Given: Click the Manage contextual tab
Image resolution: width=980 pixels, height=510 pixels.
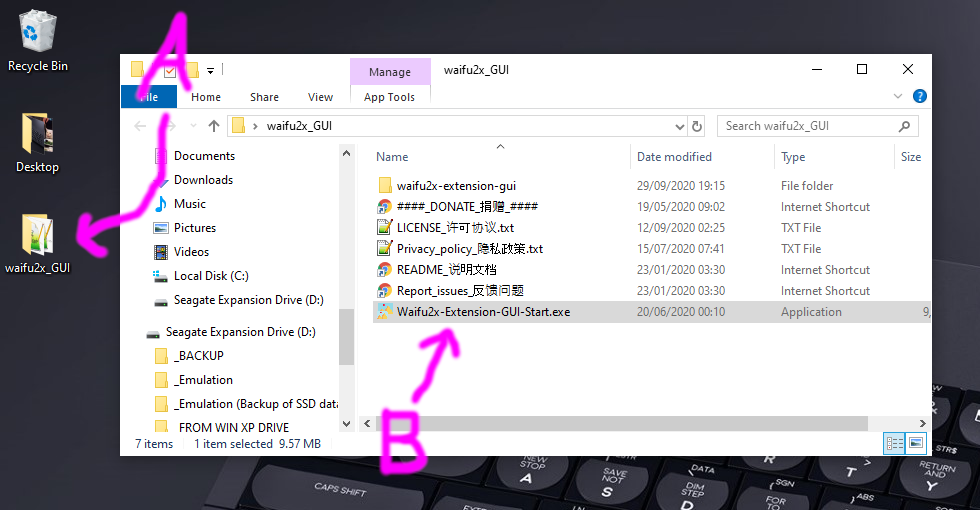Looking at the screenshot, I should (x=390, y=72).
